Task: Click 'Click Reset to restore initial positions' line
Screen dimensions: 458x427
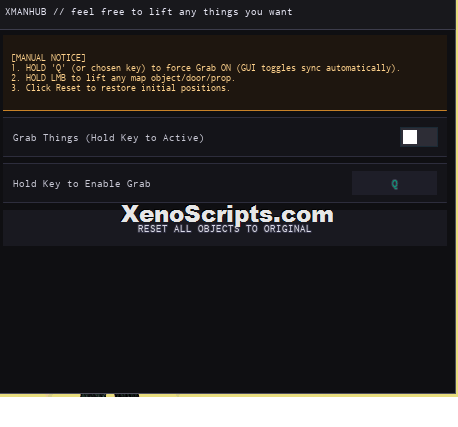Action: pos(121,88)
